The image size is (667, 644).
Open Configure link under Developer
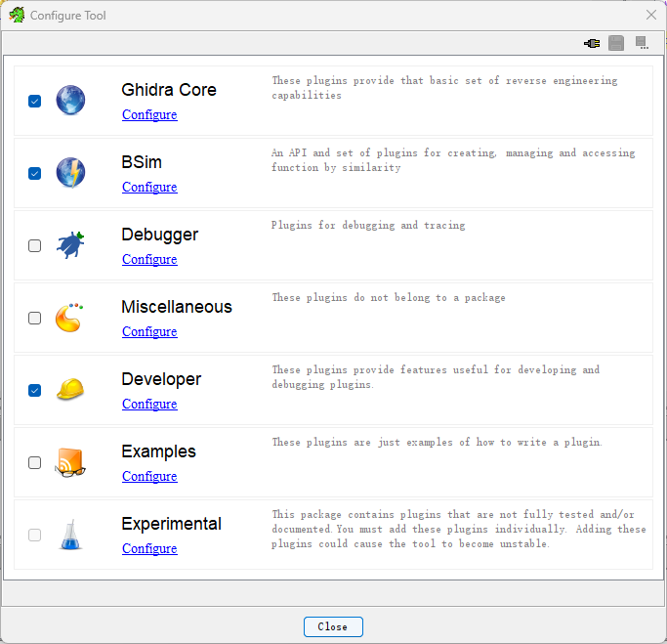149,405
